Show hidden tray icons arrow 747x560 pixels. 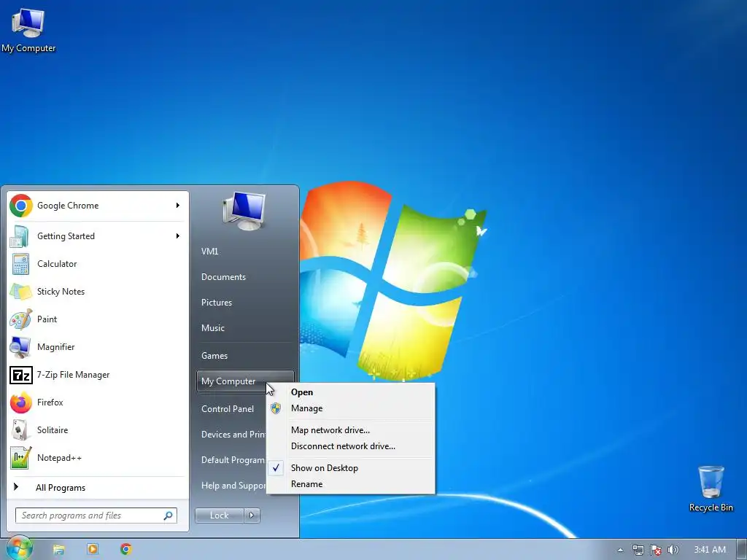point(620,550)
